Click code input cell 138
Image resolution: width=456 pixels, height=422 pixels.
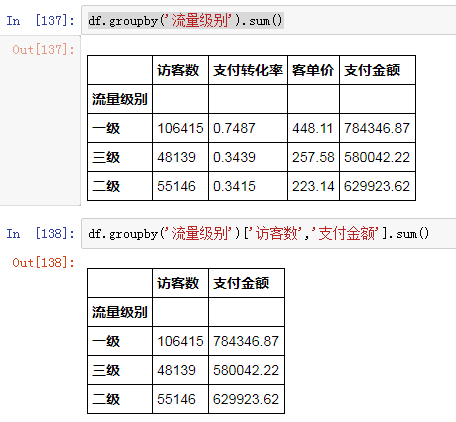[x=269, y=233]
